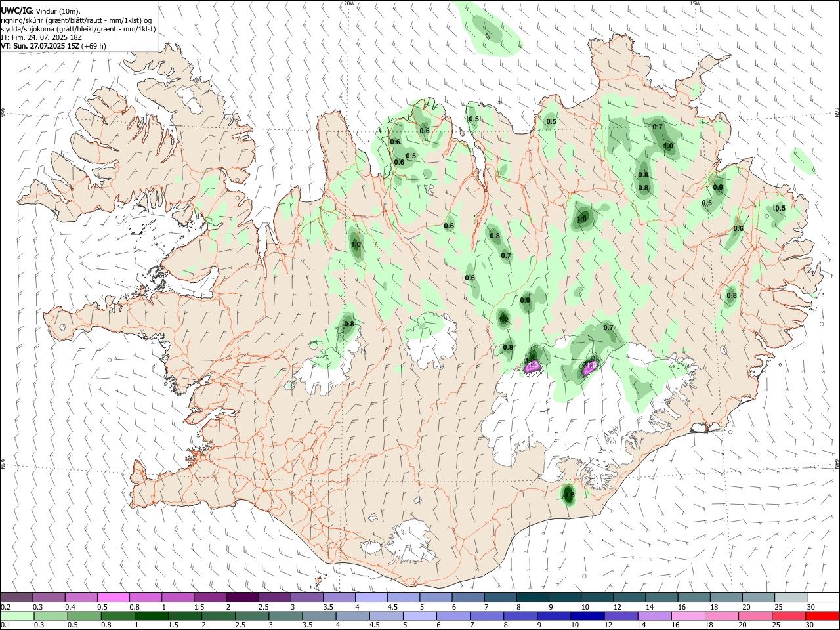
Task: Click the 'slydda/snjókoma (grátt/bleikt/grænt' description line
Action: [x=78, y=29]
